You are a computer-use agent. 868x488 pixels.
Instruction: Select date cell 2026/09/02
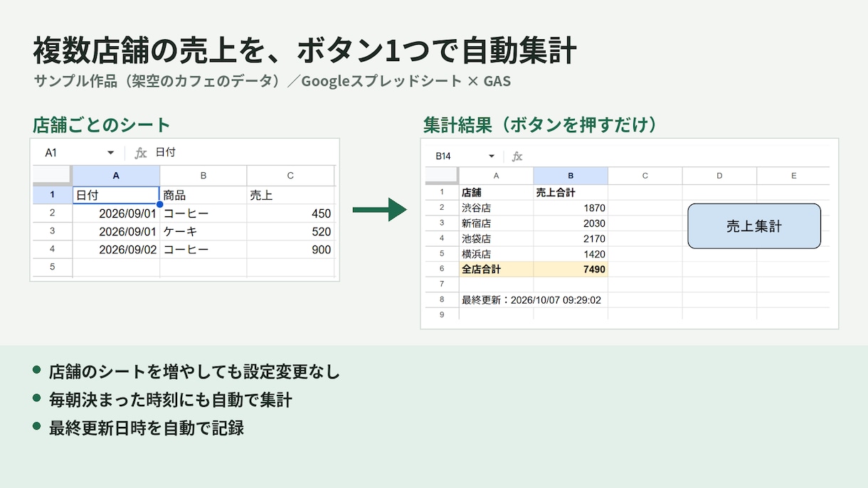[116, 250]
